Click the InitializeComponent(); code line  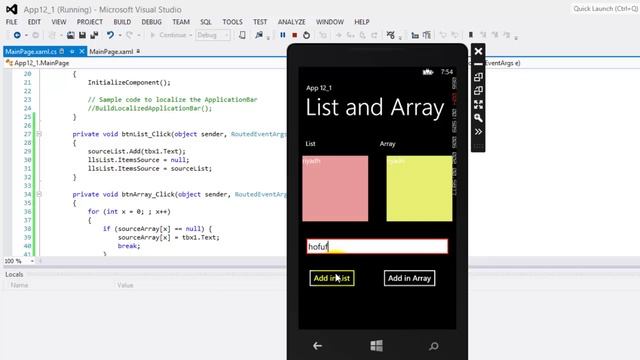pyautogui.click(x=129, y=82)
